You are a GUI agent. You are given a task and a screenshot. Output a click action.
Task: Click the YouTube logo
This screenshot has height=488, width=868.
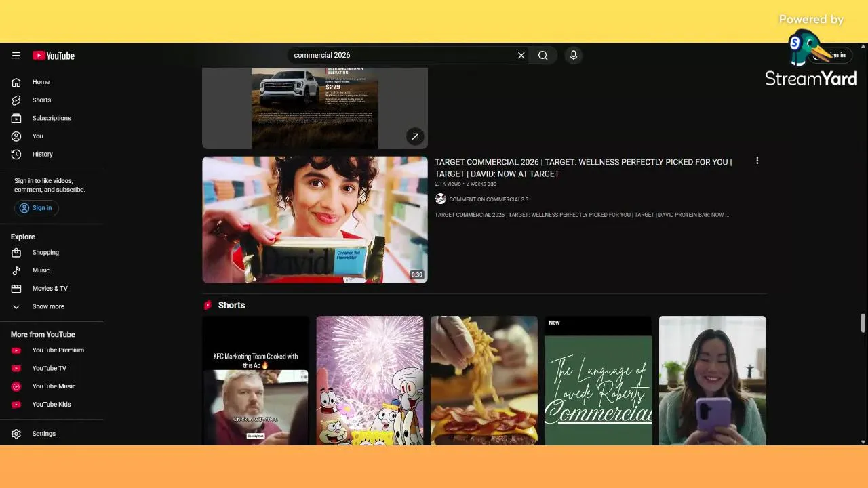(x=53, y=56)
